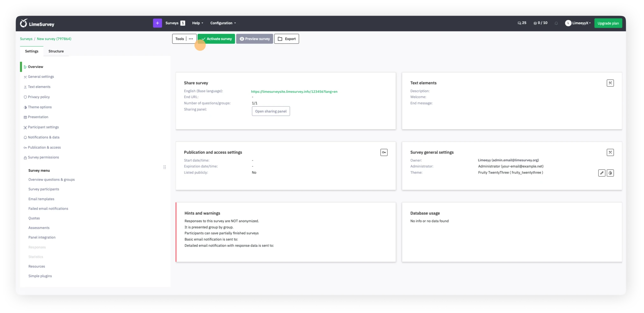
Task: Open theme options icon beside Theme row
Action: (x=610, y=173)
